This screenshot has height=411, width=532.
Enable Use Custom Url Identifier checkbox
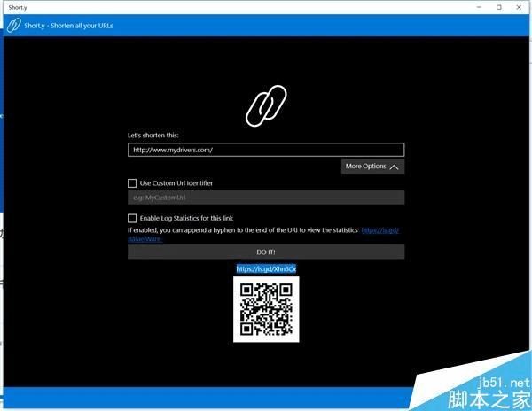tap(132, 183)
